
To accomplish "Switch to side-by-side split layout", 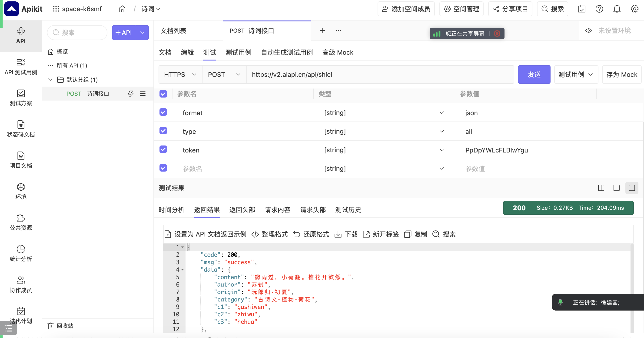I will (601, 188).
